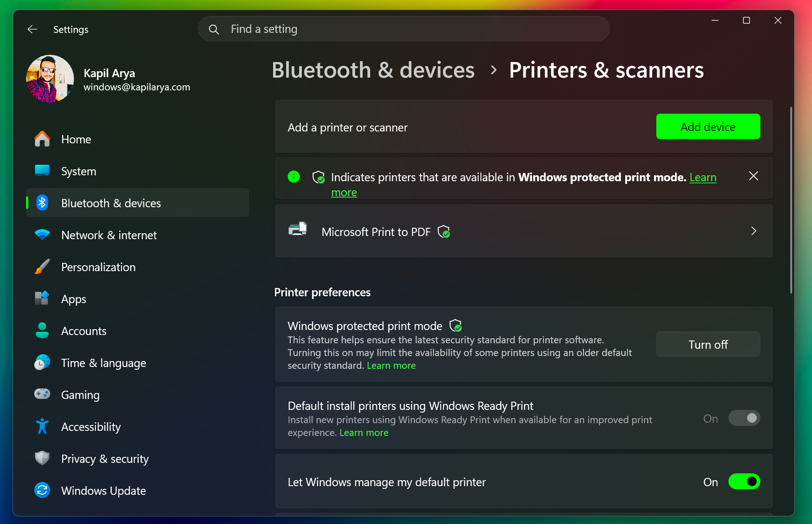Viewport: 812px width, 524px height.
Task: Open Home in the sidebar
Action: (137, 139)
